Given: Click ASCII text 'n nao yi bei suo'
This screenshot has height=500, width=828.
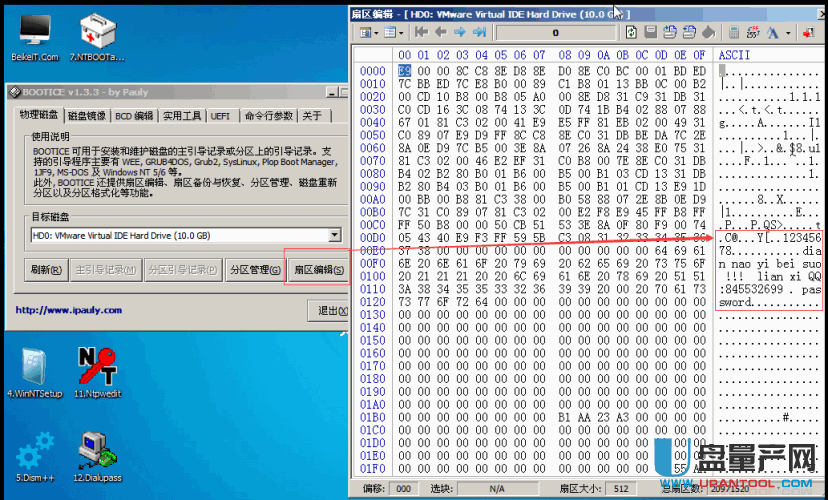Looking at the screenshot, I should [x=770, y=263].
